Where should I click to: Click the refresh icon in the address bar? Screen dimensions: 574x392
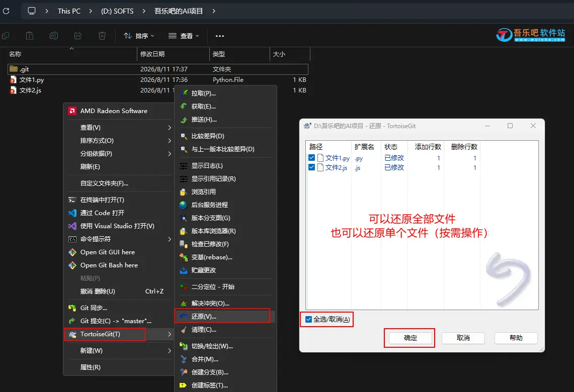(x=6, y=11)
